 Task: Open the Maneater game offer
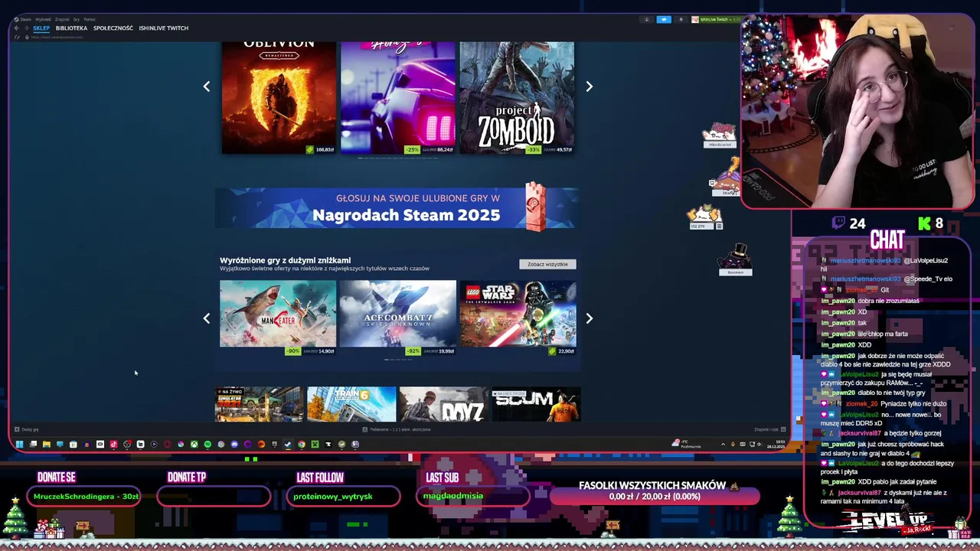click(x=278, y=318)
